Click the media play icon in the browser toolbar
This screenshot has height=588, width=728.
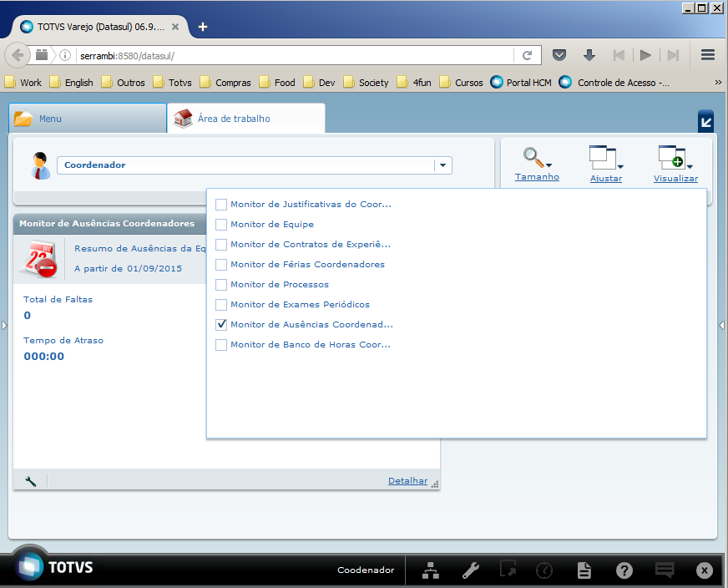click(645, 55)
